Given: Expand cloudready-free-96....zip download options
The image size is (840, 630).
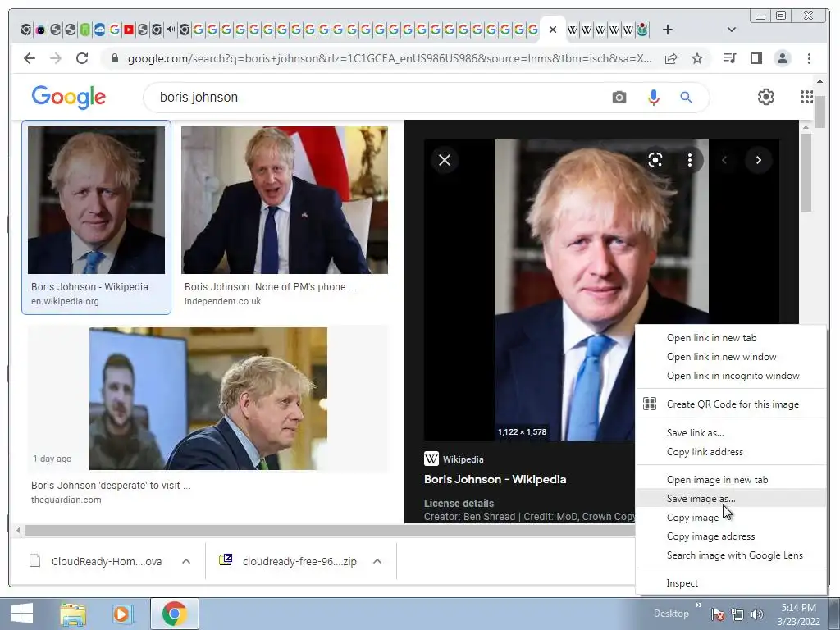Looking at the screenshot, I should 377,561.
